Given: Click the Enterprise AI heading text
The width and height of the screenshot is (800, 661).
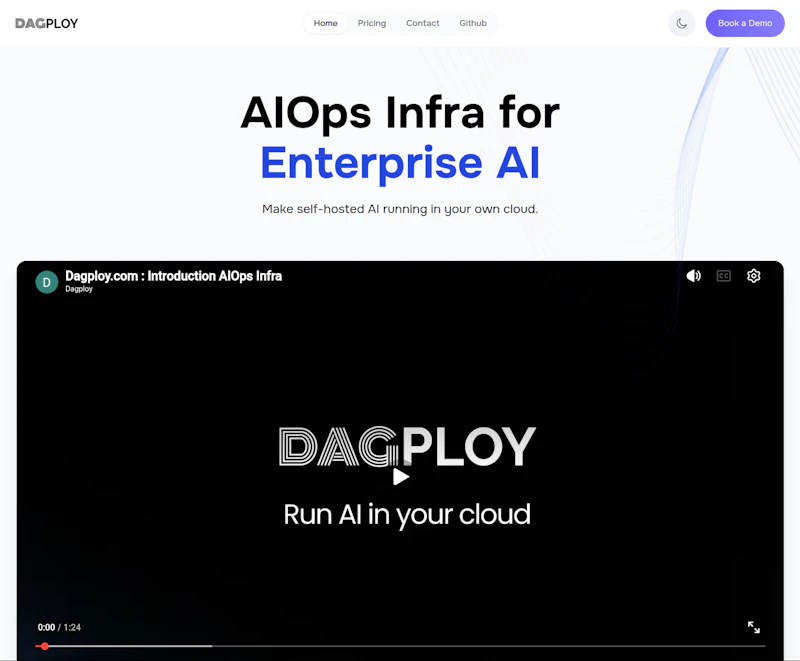Looking at the screenshot, I should (x=400, y=163).
